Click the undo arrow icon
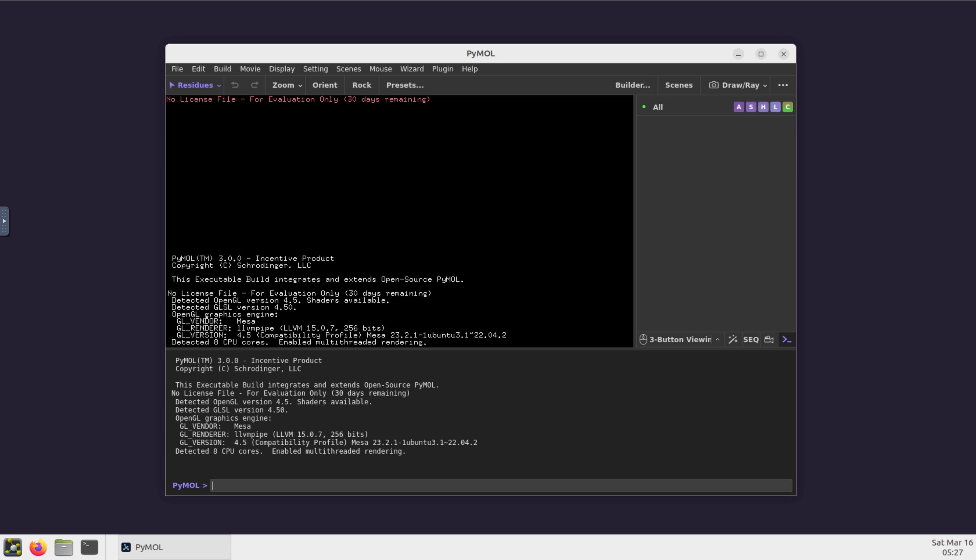 tap(235, 85)
